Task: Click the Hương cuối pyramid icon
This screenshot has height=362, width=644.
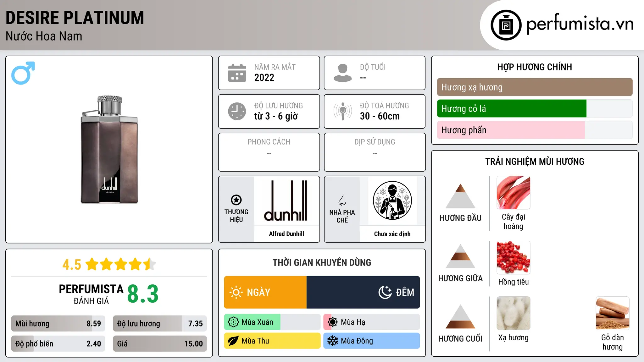Action: [x=460, y=316]
